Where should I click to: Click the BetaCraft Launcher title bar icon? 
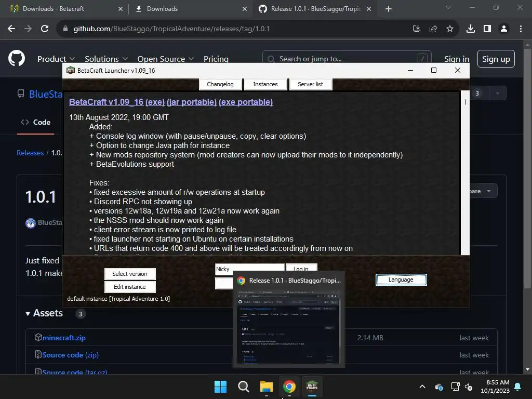(x=71, y=70)
